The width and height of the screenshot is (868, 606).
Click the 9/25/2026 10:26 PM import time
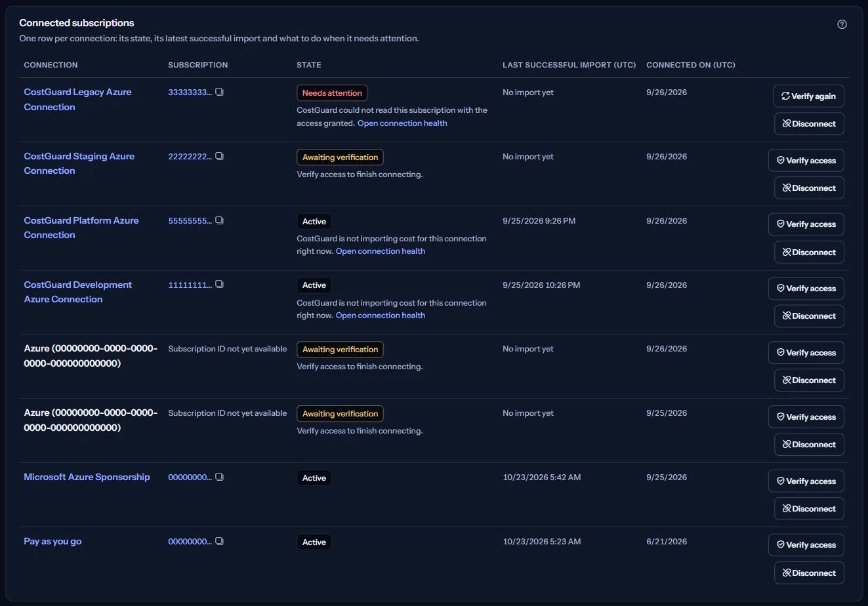pos(541,285)
